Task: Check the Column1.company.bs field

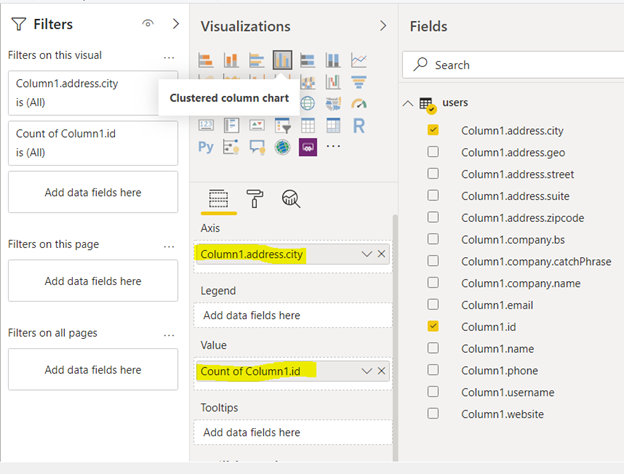Action: tap(433, 239)
